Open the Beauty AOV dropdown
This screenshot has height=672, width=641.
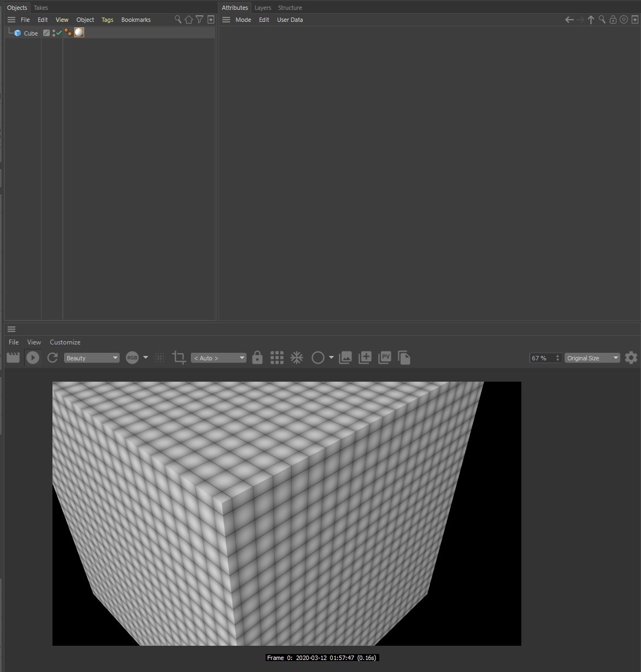click(92, 358)
